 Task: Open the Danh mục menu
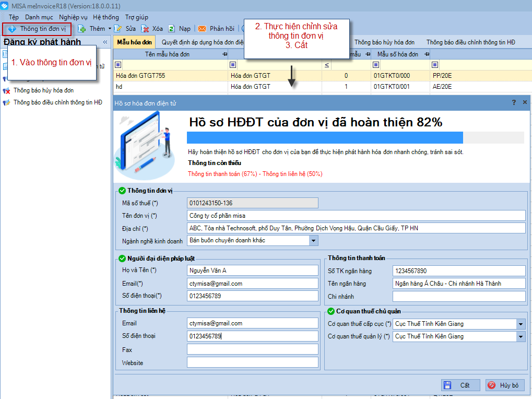pyautogui.click(x=39, y=17)
